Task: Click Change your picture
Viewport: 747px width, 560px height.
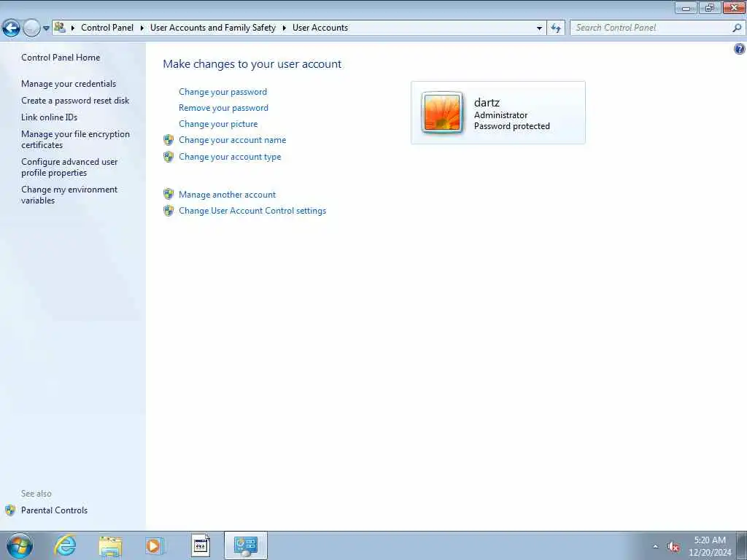Action: click(x=218, y=124)
